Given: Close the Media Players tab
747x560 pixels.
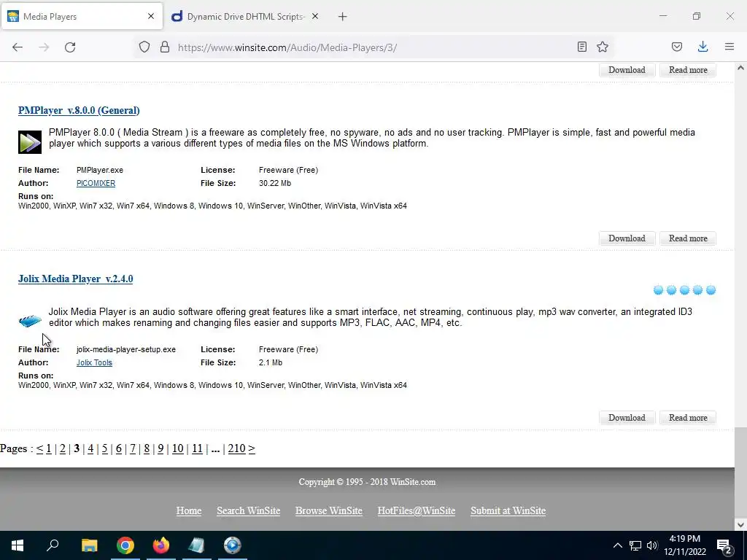Looking at the screenshot, I should 151,16.
